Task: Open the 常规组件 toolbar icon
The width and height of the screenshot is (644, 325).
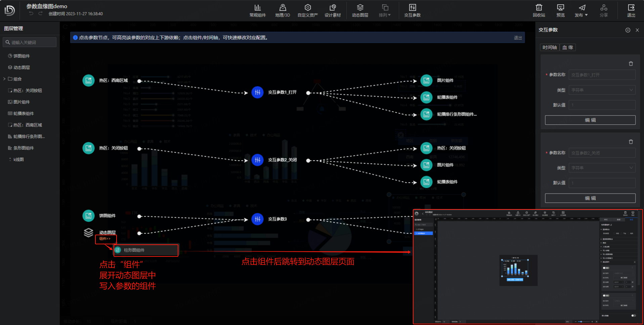Action: [x=257, y=10]
